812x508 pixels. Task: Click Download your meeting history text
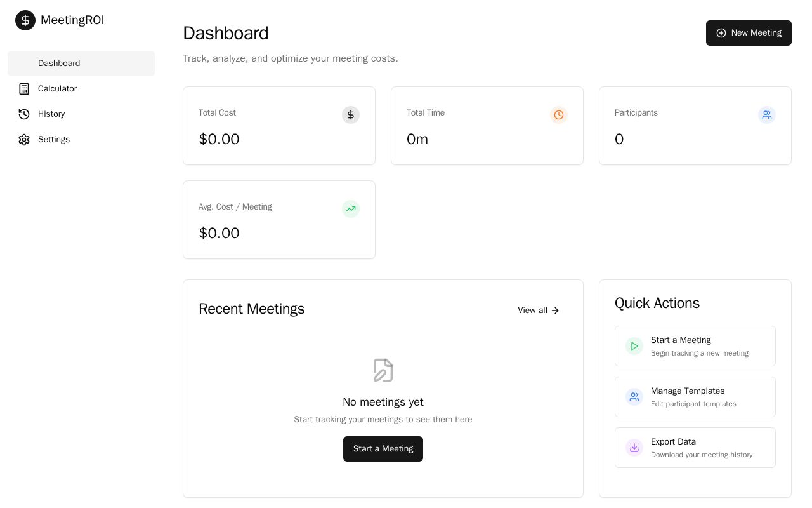702,455
